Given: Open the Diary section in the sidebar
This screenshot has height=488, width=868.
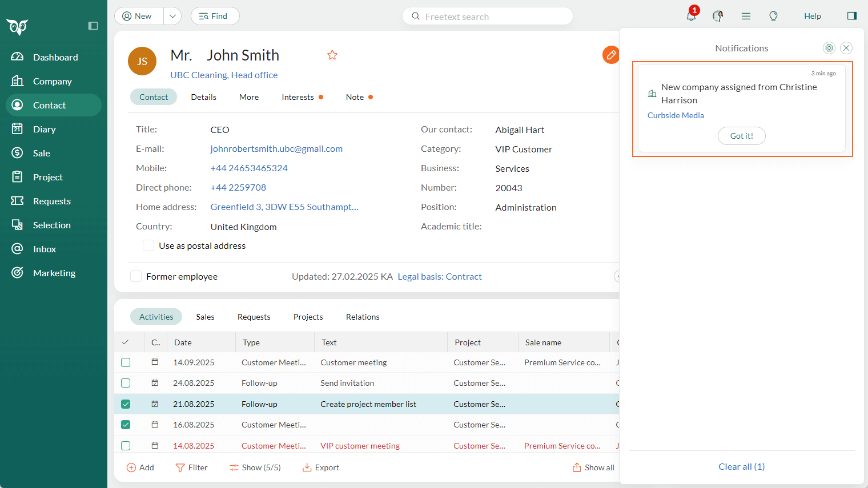Looking at the screenshot, I should point(44,129).
